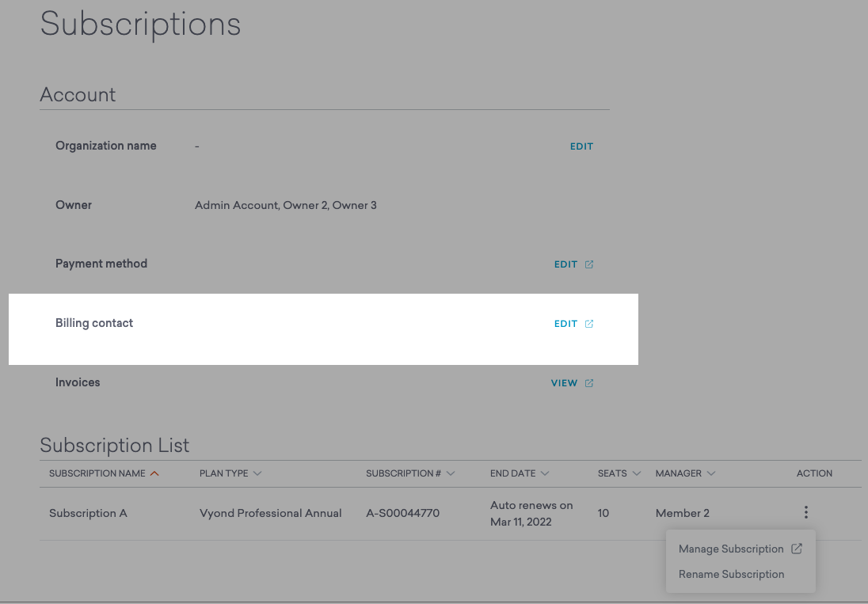
Task: Open the Plan Type column sort dropdown
Action: (257, 473)
